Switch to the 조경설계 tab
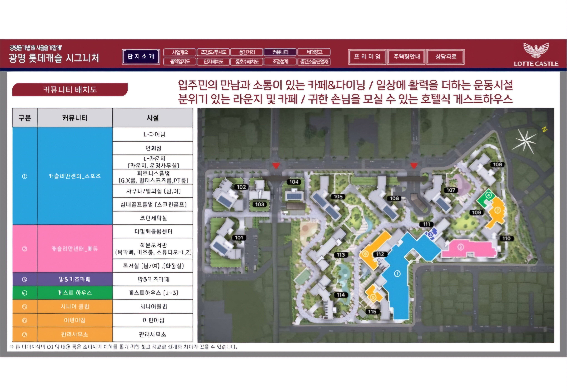Image resolution: width=567 pixels, height=392 pixels. (x=280, y=61)
